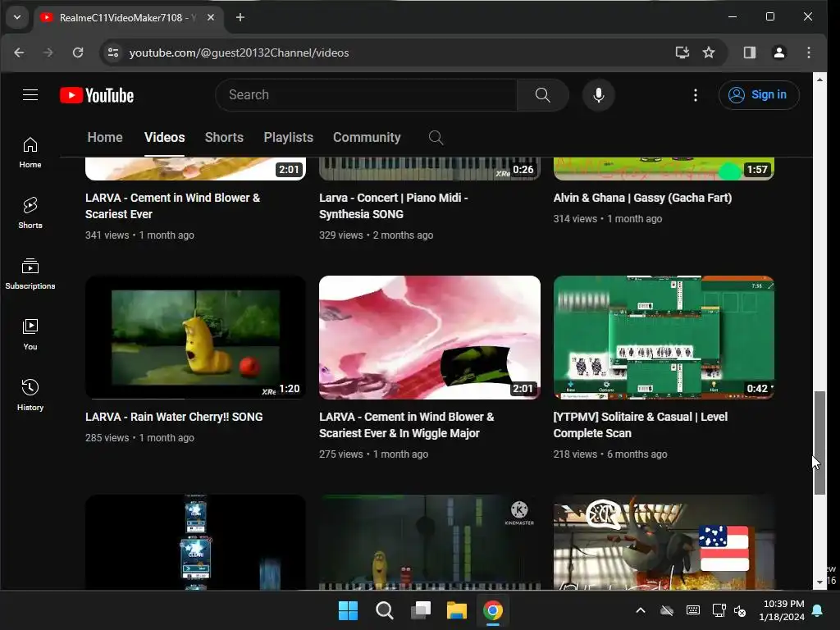840x630 pixels.
Task: Open title [YTPMV] Solitaire & Casual
Action: click(x=640, y=425)
